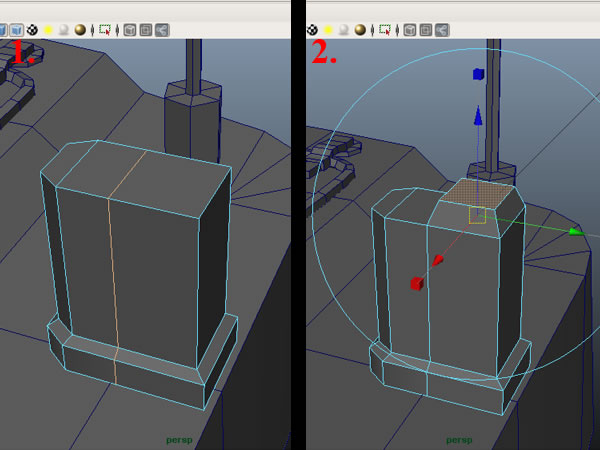Toggle X-ray active components in viewport 1
The height and width of the screenshot is (450, 600).
(x=146, y=30)
